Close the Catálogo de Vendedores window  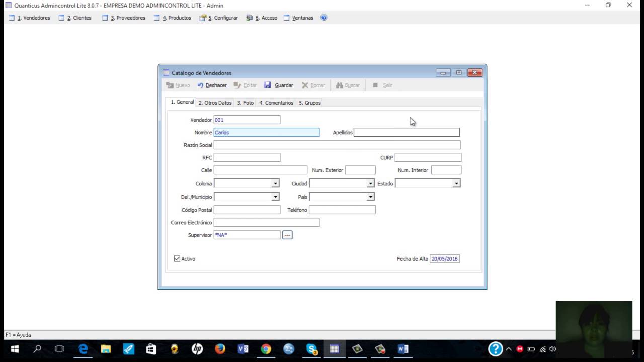(x=475, y=73)
